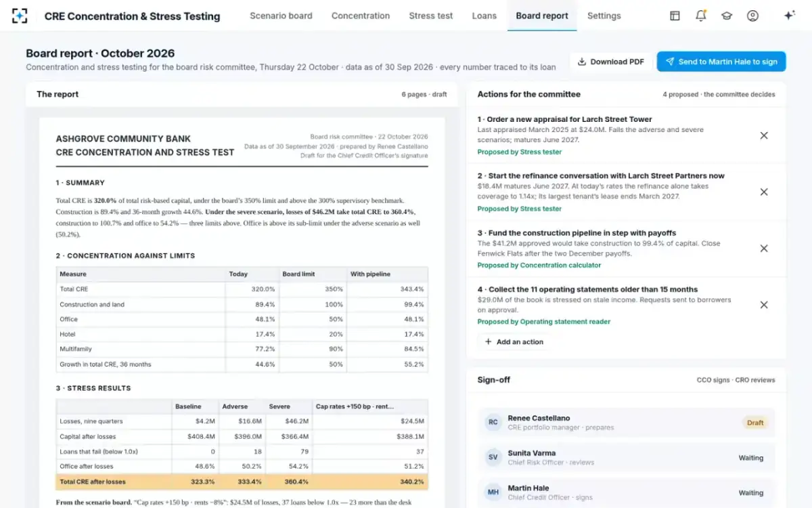Click the Ashgrove Community Bank report title
The width and height of the screenshot is (812, 508).
coord(123,139)
